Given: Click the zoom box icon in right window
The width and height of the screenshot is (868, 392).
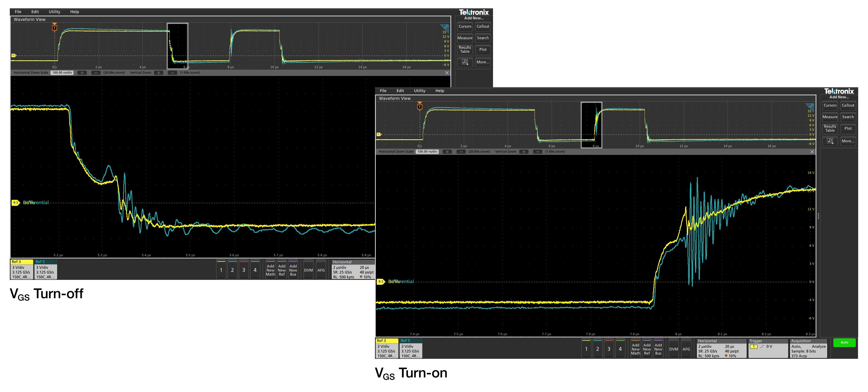Looking at the screenshot, I should [830, 141].
